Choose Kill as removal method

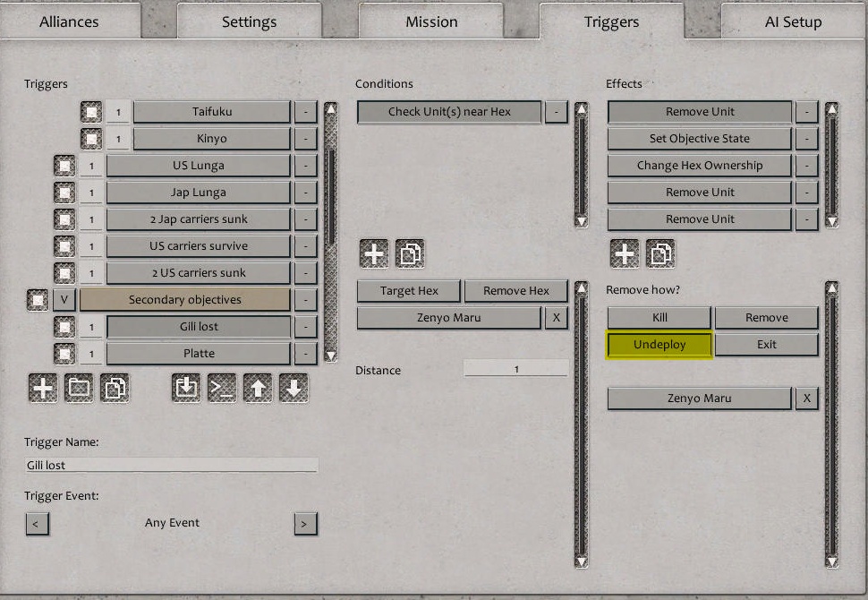tap(660, 318)
